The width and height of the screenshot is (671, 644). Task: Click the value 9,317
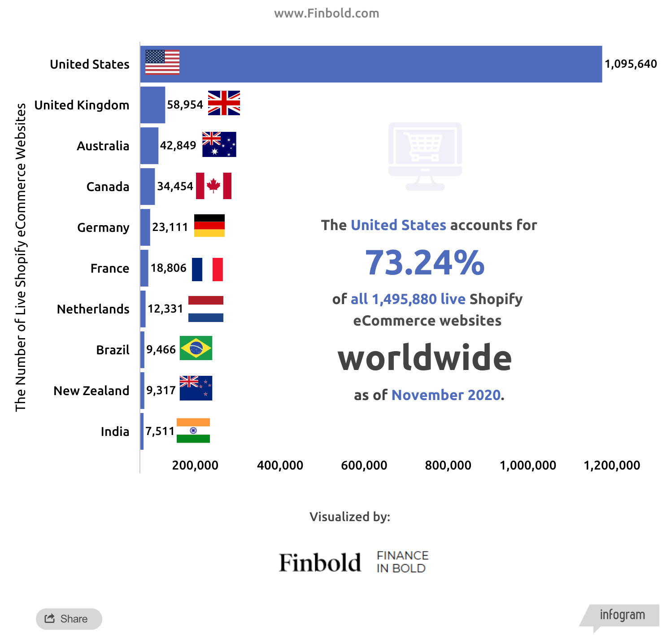[161, 391]
